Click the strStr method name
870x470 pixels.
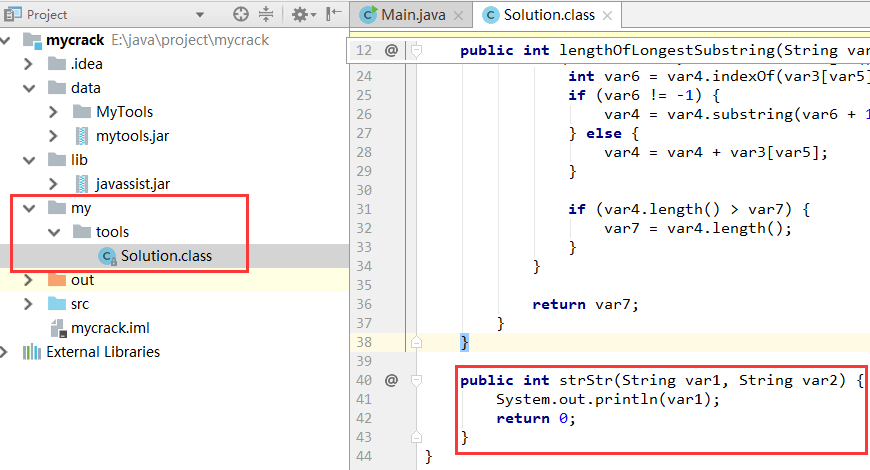[586, 380]
